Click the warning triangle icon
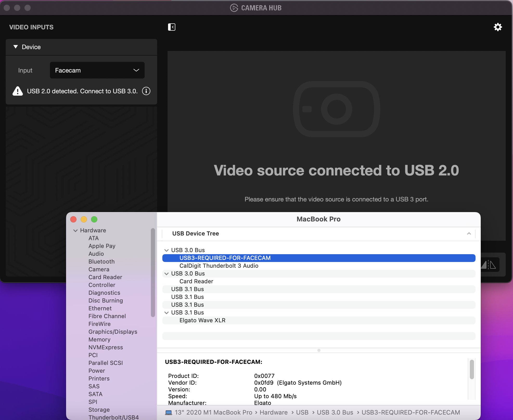Screen dimensions: 513x420 18,91
